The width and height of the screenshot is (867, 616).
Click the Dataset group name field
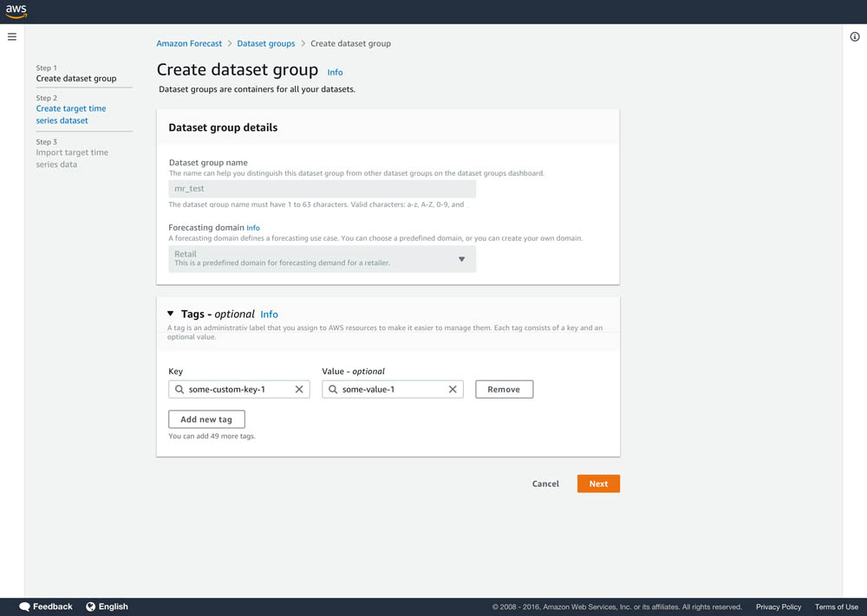coord(322,189)
